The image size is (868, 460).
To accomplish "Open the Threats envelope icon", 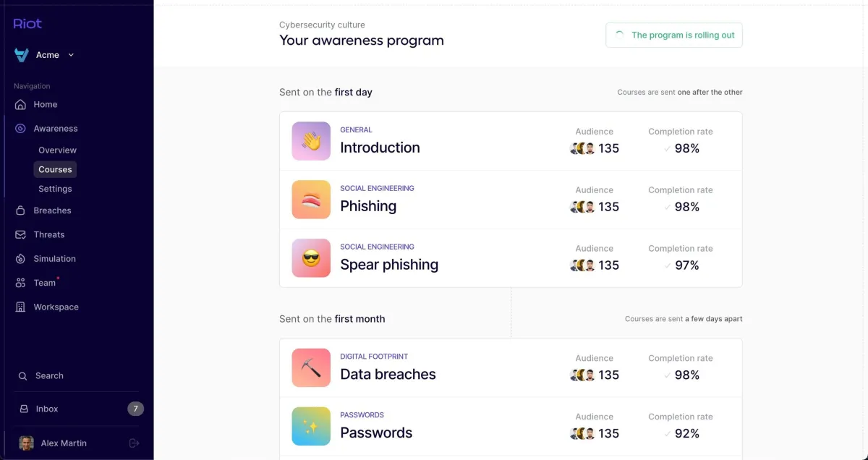I will click(x=20, y=234).
